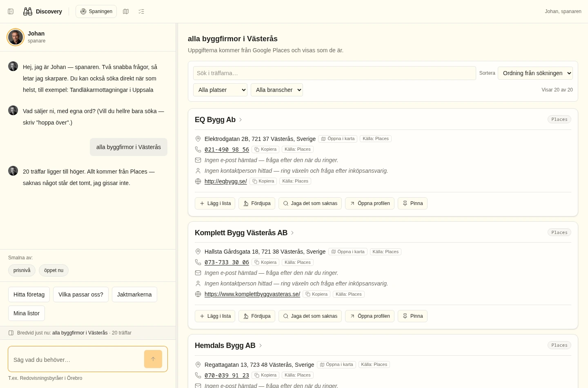
Task: Collapse the sidebar panel icon
Action: point(11,11)
